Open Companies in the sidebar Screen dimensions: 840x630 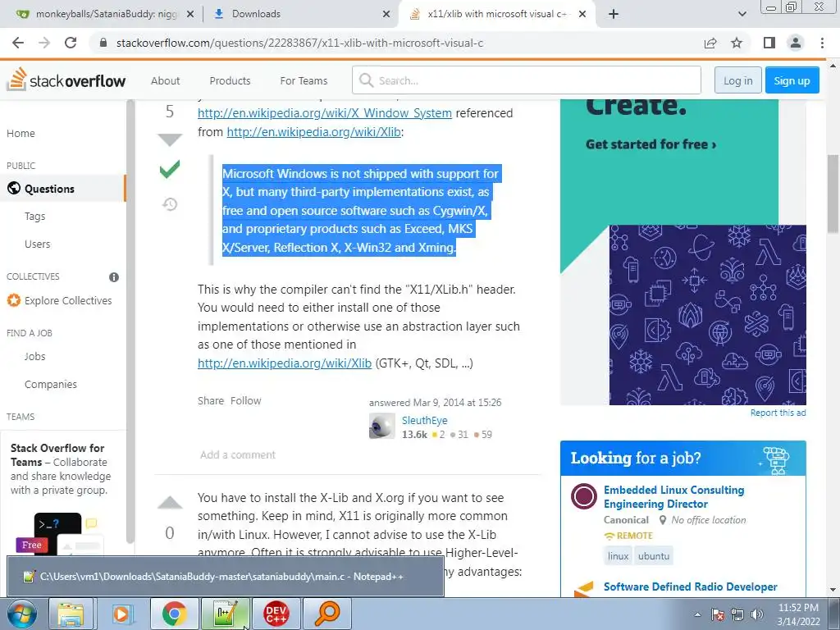[50, 384]
